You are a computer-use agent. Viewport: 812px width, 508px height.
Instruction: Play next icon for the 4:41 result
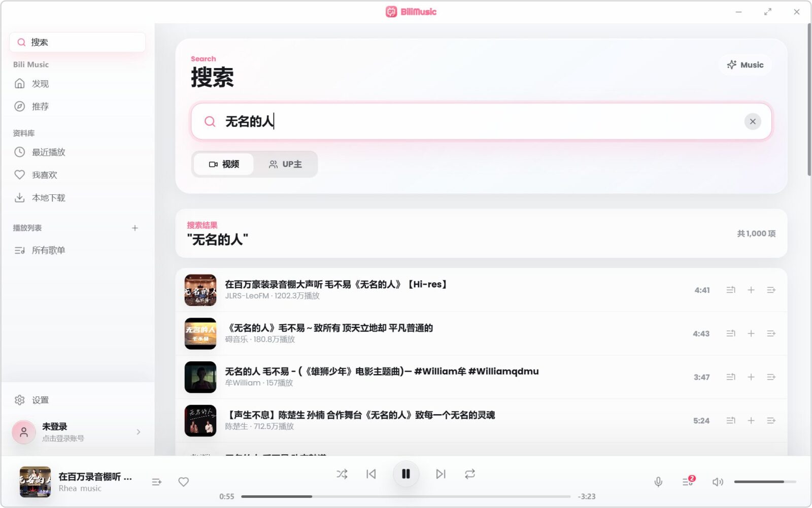tap(731, 290)
